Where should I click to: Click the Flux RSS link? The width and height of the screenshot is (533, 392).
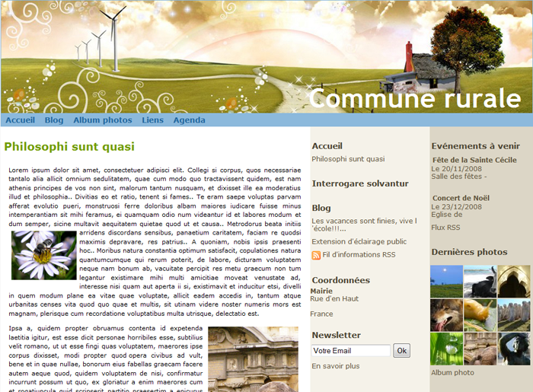point(445,228)
